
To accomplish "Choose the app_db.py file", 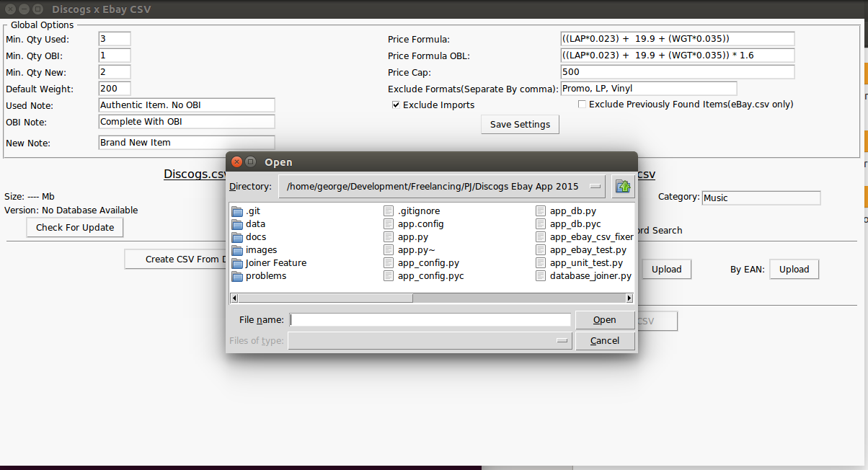I will 572,211.
